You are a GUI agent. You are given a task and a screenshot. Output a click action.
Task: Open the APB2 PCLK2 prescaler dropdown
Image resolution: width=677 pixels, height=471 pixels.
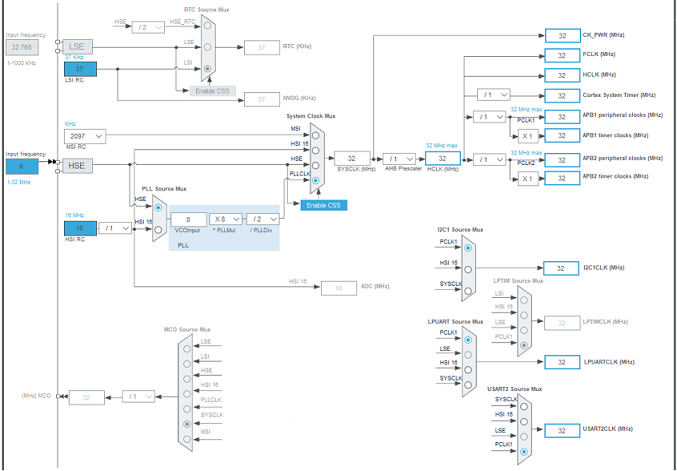click(x=490, y=159)
